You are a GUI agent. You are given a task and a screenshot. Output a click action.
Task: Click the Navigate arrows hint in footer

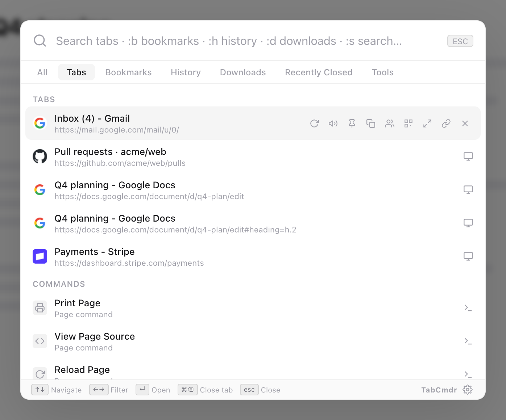[57, 390]
